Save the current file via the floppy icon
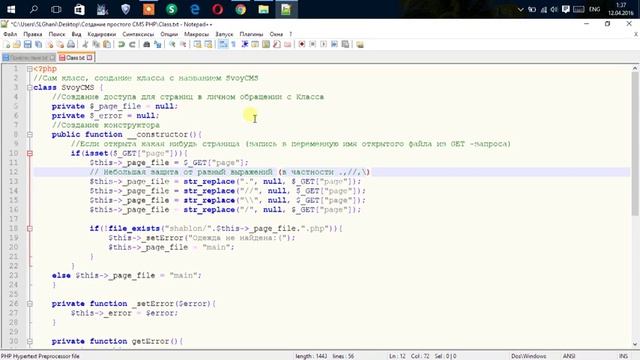640x360 pixels. [27, 44]
